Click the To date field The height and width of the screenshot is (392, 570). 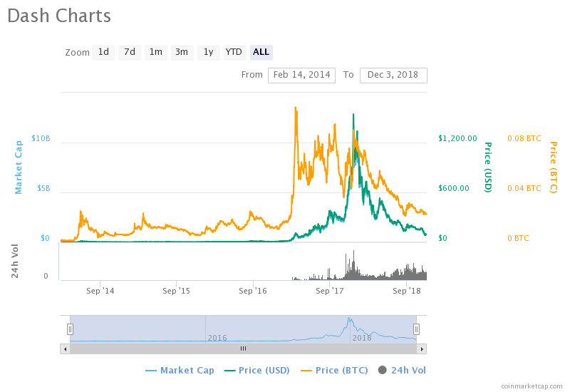pos(393,75)
